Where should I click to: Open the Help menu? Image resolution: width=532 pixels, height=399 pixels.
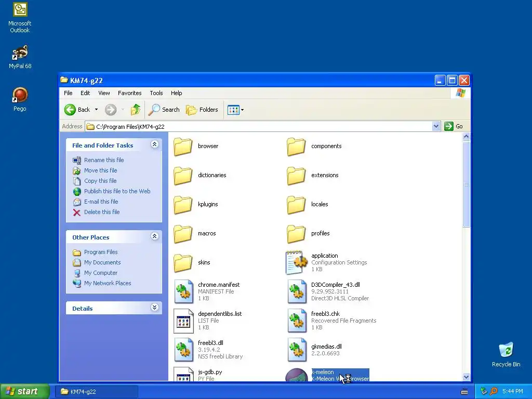(177, 93)
